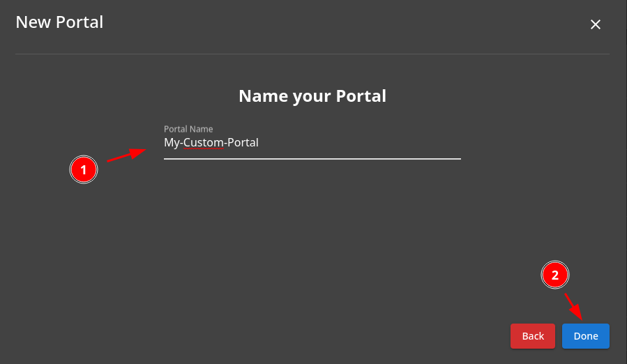Click the small "Portal Name" field label

(x=188, y=129)
